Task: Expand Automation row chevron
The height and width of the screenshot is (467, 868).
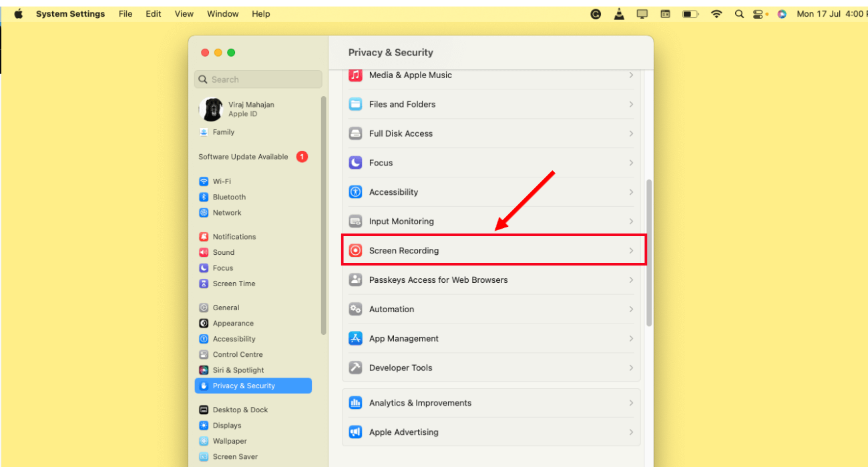Action: 631,310
